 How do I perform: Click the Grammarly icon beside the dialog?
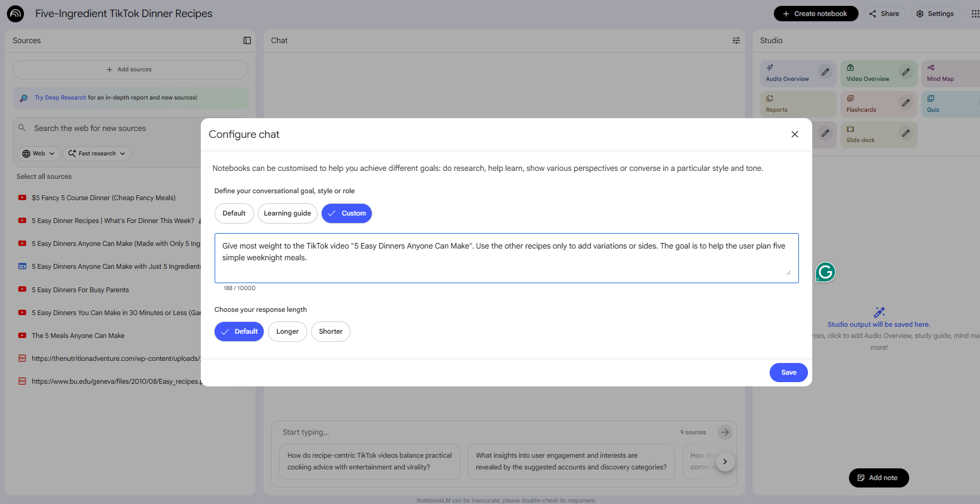point(826,272)
